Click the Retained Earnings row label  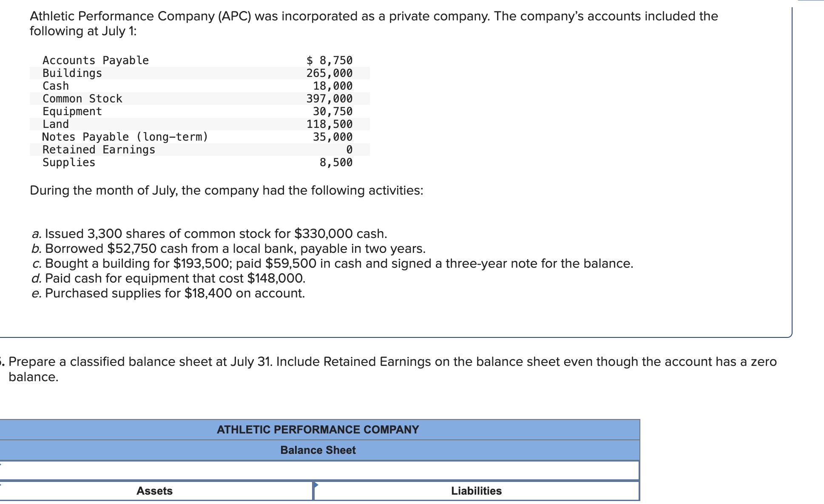coord(99,150)
